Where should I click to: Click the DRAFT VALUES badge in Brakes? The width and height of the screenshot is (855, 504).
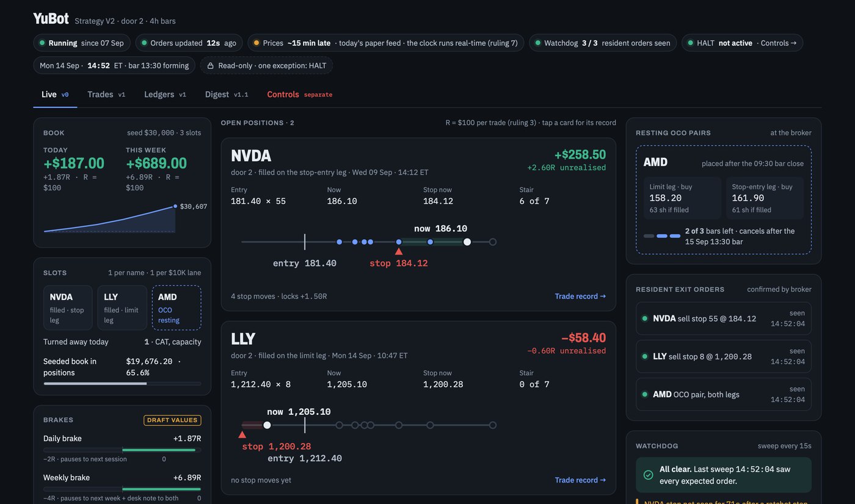click(173, 420)
